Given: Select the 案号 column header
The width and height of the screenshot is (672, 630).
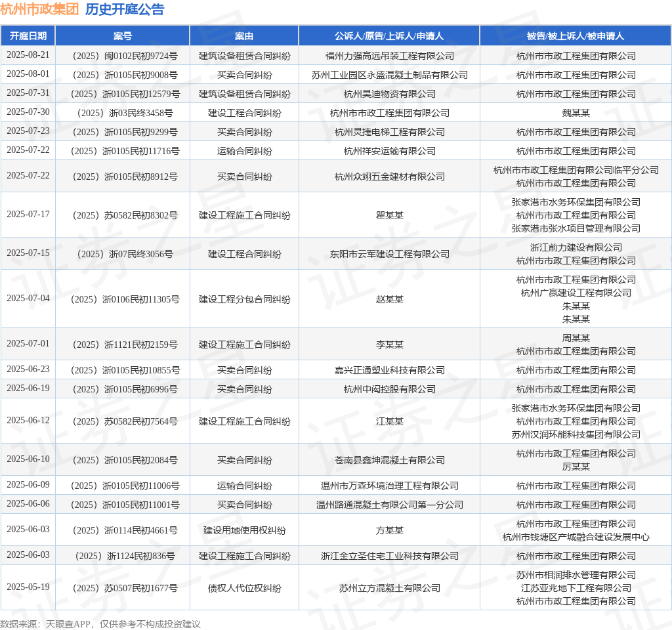Looking at the screenshot, I should pos(123,36).
